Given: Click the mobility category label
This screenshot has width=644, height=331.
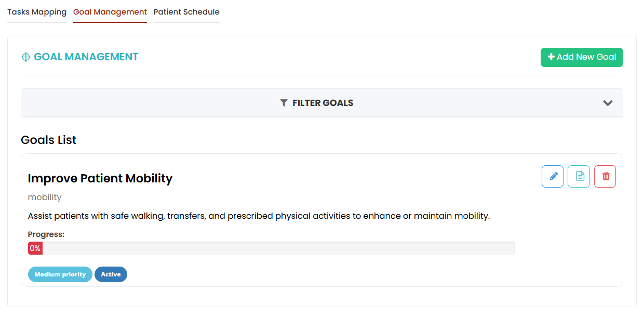Looking at the screenshot, I should click(45, 197).
